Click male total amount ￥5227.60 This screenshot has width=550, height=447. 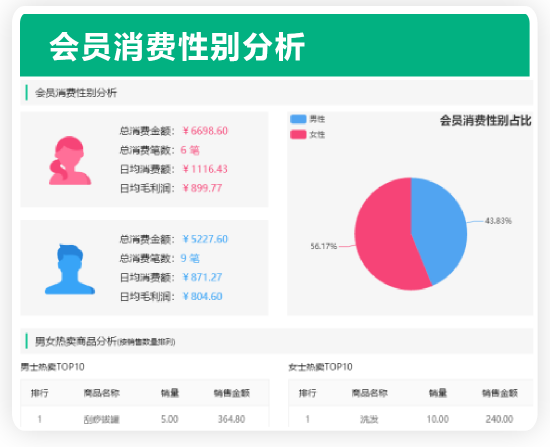click(205, 239)
